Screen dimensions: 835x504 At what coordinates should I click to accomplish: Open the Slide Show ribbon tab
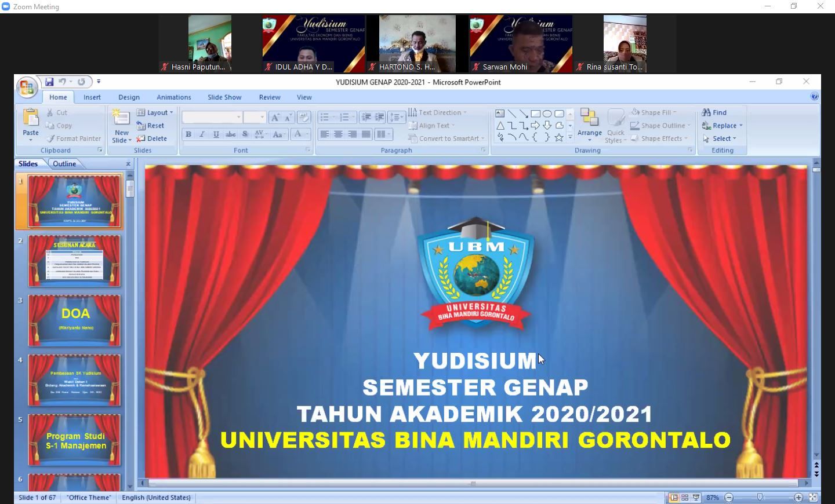pos(224,97)
